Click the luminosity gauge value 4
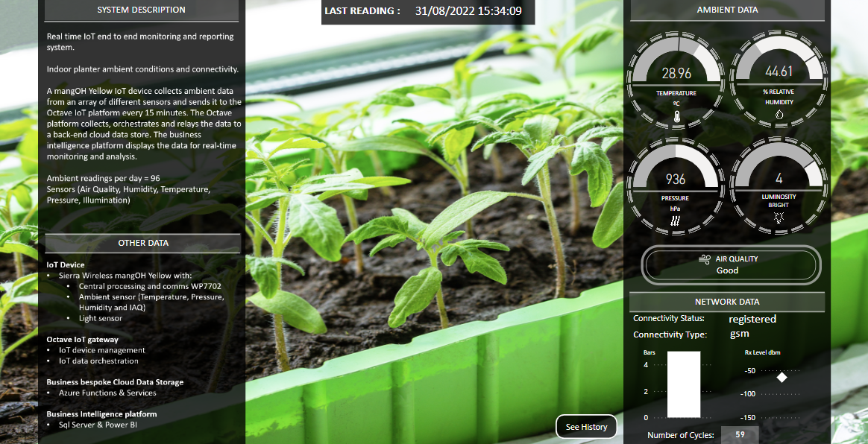 click(x=779, y=179)
